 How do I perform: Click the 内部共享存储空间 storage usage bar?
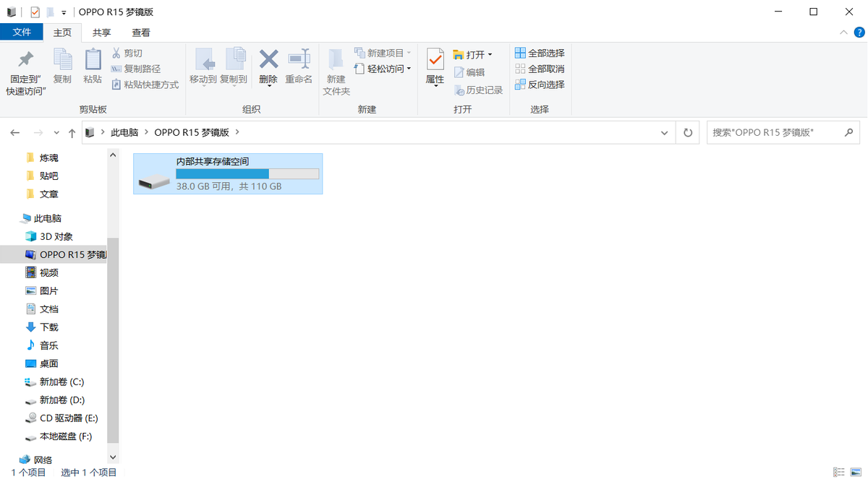tap(247, 174)
